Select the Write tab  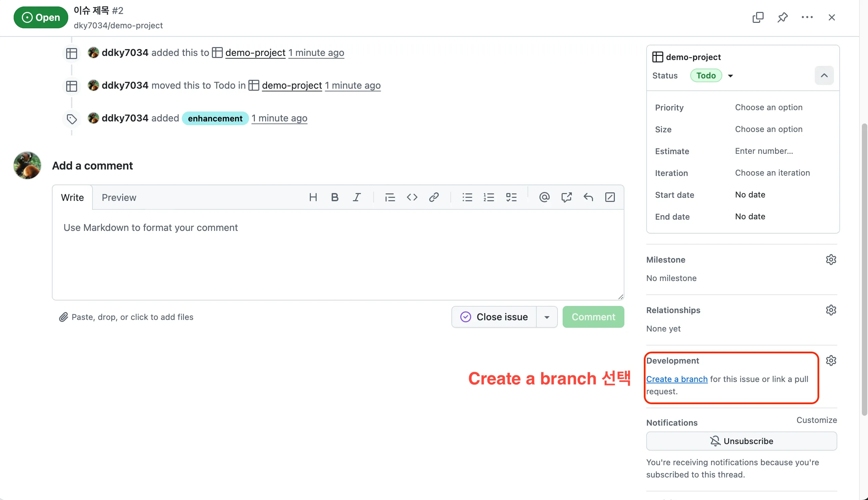pyautogui.click(x=72, y=197)
